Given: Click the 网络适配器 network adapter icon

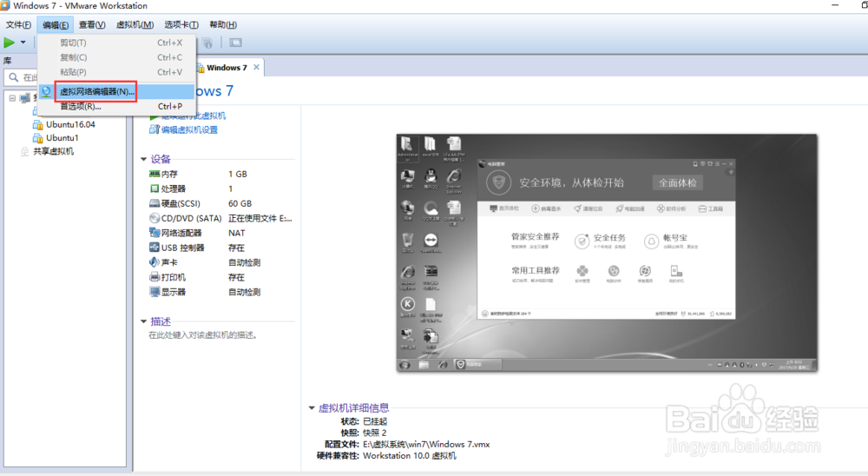Looking at the screenshot, I should coord(155,233).
